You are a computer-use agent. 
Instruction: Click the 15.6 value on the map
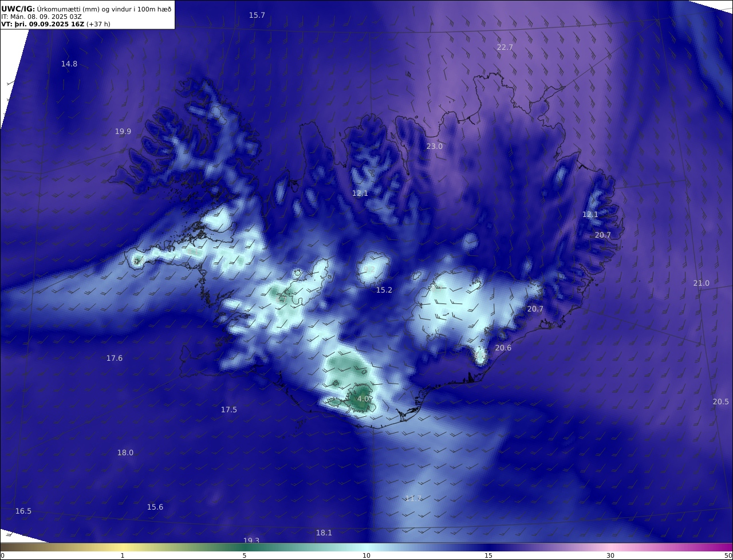pos(155,507)
